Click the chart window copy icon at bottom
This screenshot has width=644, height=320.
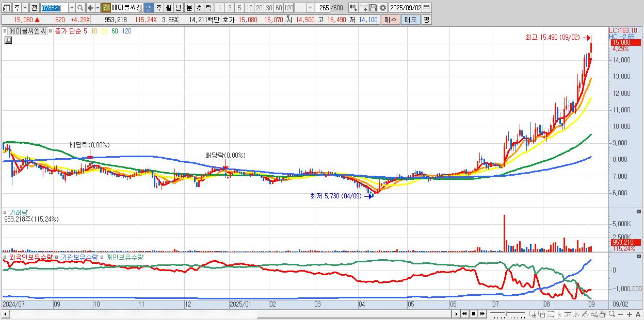point(603,314)
